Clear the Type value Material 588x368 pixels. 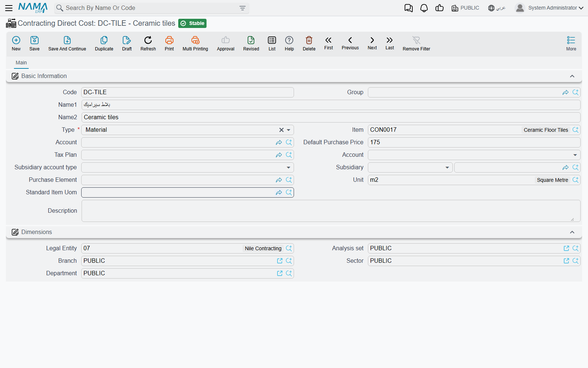[x=281, y=130]
